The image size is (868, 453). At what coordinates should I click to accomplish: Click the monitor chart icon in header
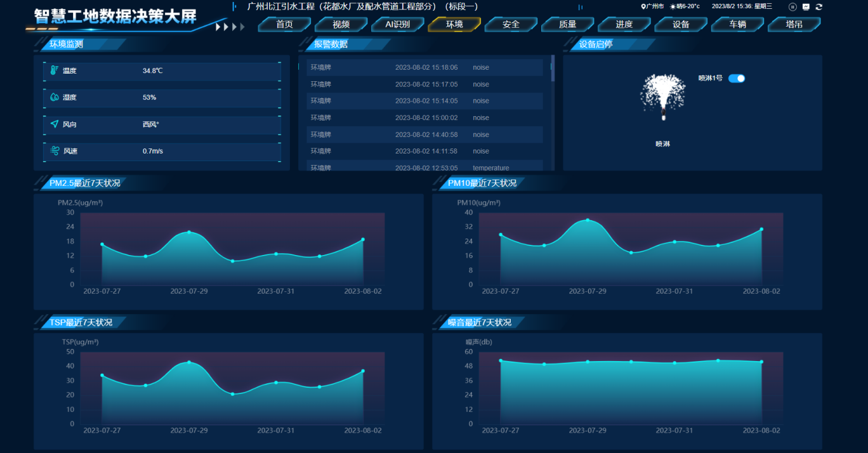pyautogui.click(x=806, y=6)
